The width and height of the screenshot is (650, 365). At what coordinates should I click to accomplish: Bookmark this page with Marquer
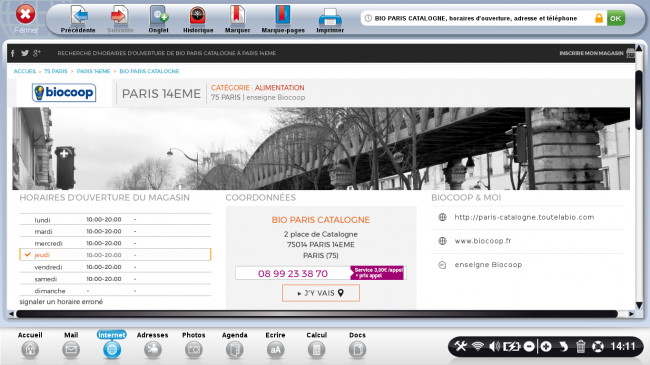click(238, 19)
